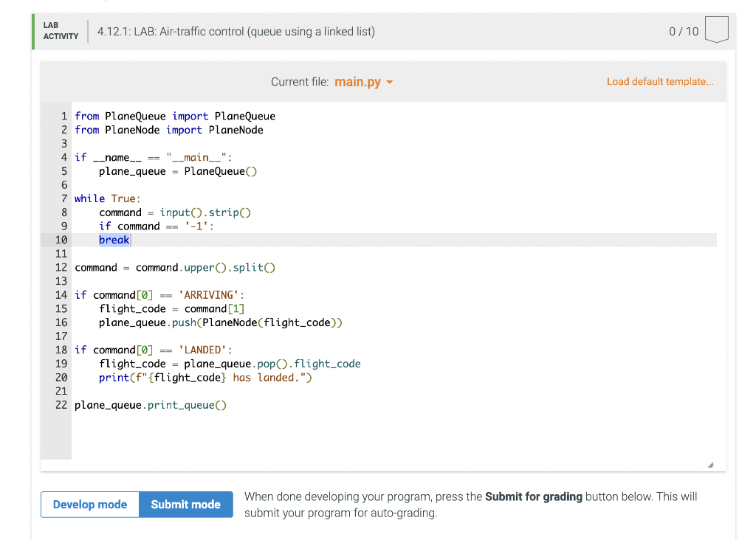Image resolution: width=756 pixels, height=540 pixels.
Task: Click line number 10 in the editor gutter
Action: (x=61, y=239)
